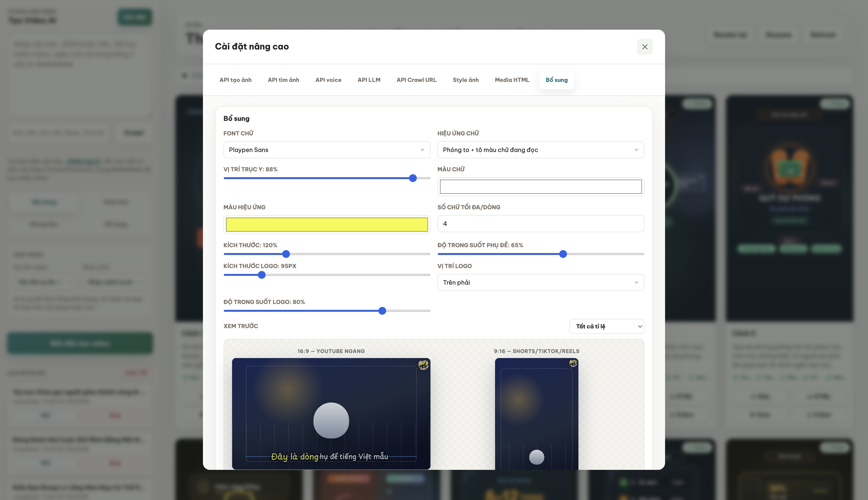The height and width of the screenshot is (500, 868).
Task: Click the 16:9 YouTube ngang preview thumbnail
Action: [x=331, y=414]
